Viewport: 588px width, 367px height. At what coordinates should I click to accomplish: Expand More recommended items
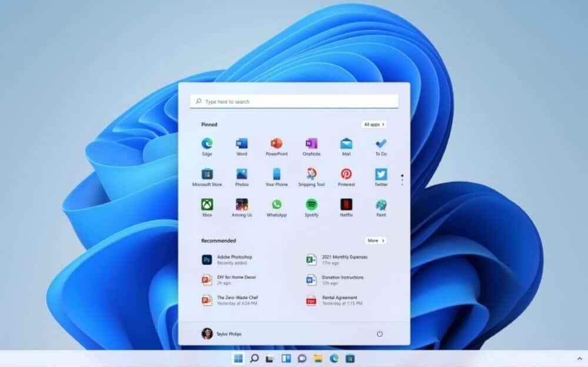(376, 241)
